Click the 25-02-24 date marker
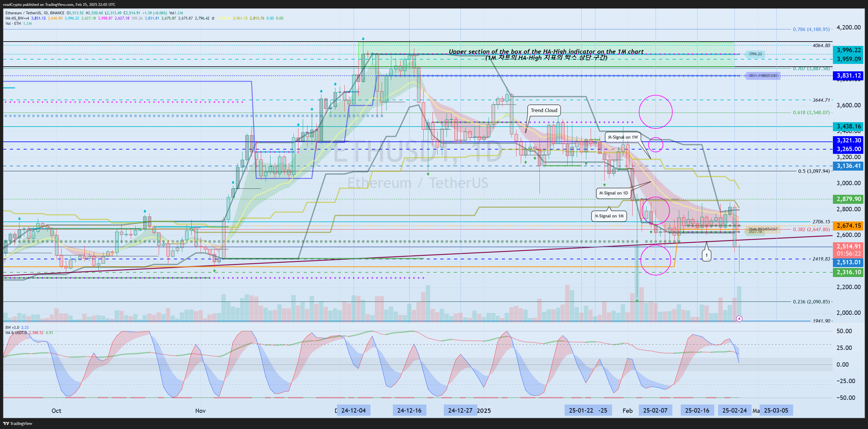868x429 pixels. point(734,410)
